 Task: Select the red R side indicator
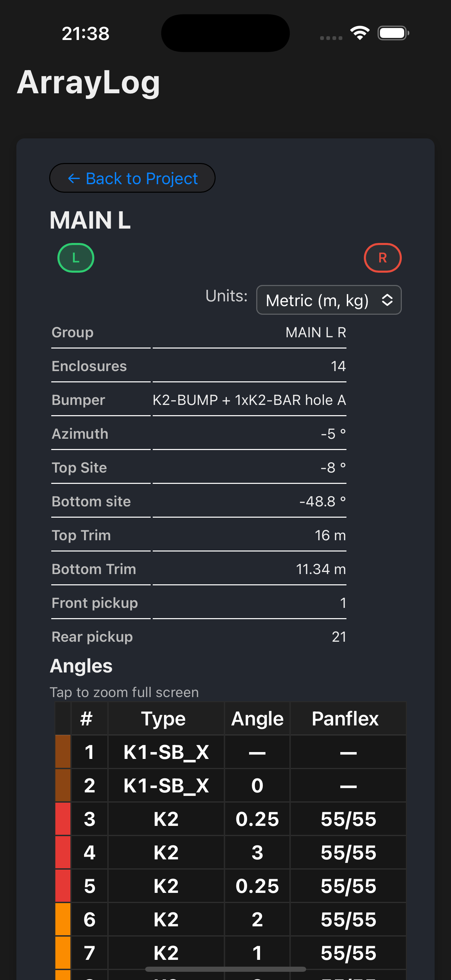tap(383, 258)
